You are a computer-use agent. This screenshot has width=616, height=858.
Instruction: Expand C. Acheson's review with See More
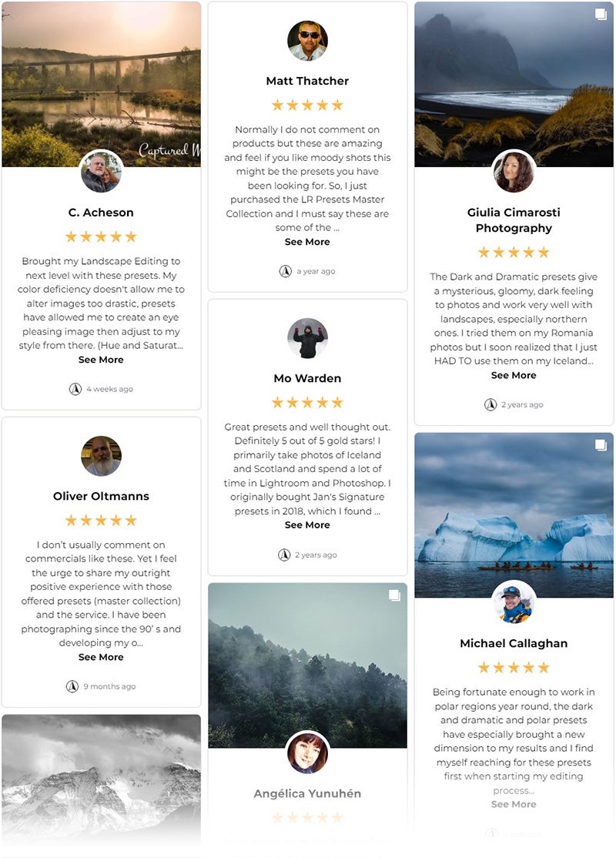(101, 360)
